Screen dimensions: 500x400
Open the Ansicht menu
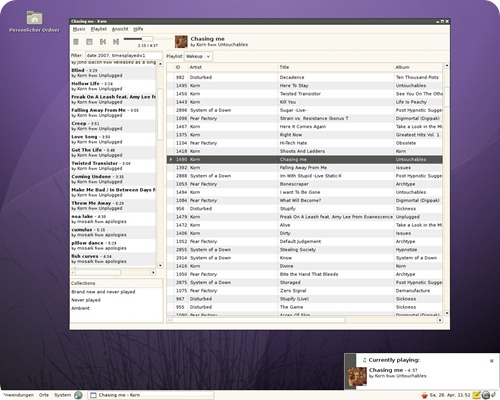120,29
